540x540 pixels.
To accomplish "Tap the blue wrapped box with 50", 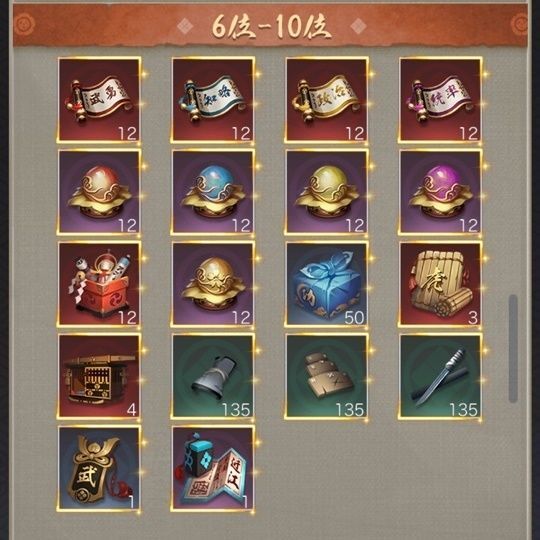I will (326, 284).
